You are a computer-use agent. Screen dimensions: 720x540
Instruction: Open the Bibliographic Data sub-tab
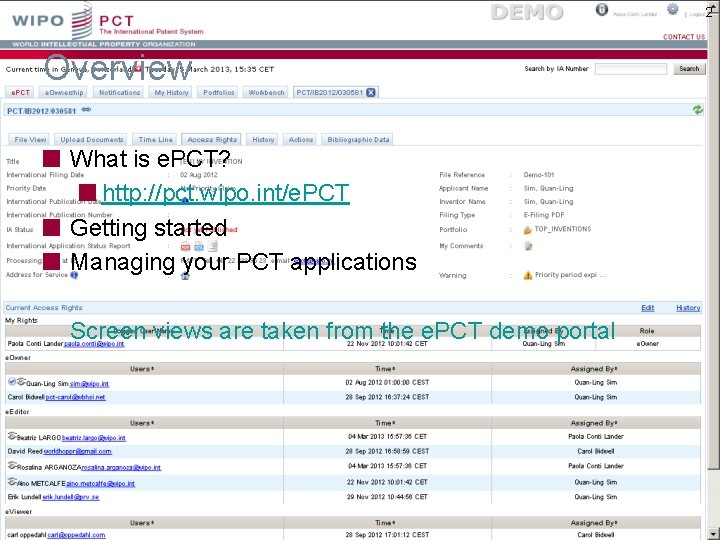[358, 140]
